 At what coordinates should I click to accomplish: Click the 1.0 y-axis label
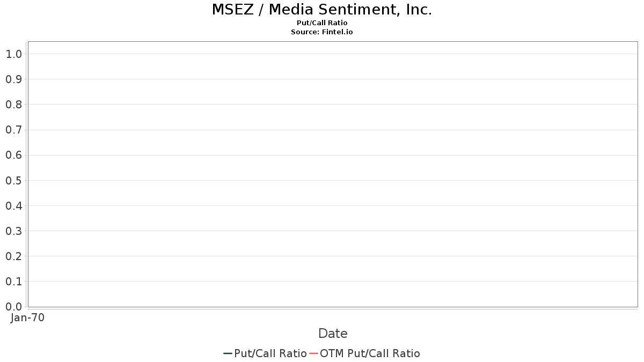click(x=13, y=54)
